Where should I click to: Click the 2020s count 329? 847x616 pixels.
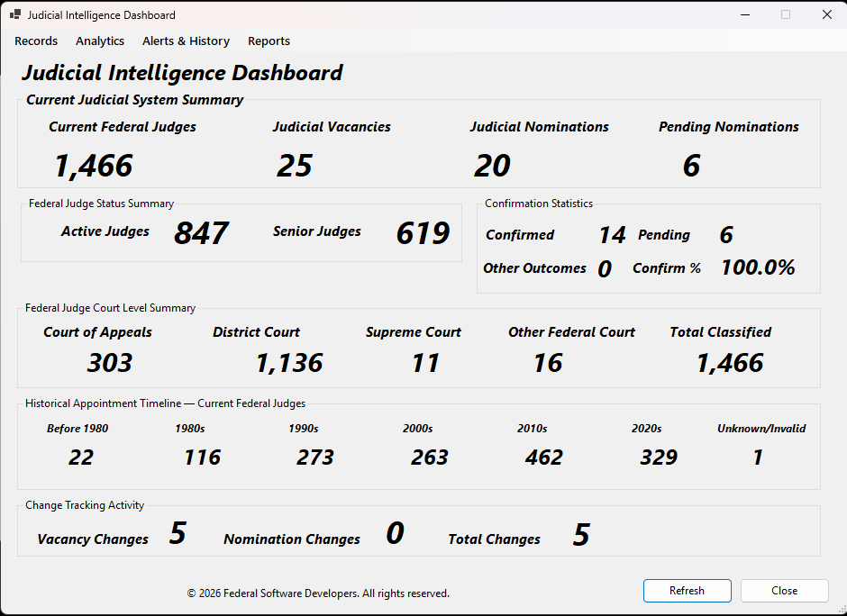659,457
